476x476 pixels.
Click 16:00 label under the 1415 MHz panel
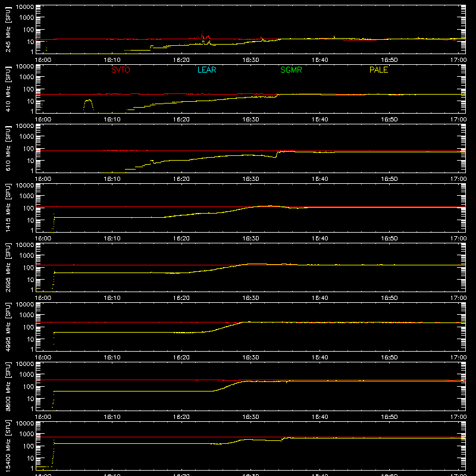tap(43, 239)
